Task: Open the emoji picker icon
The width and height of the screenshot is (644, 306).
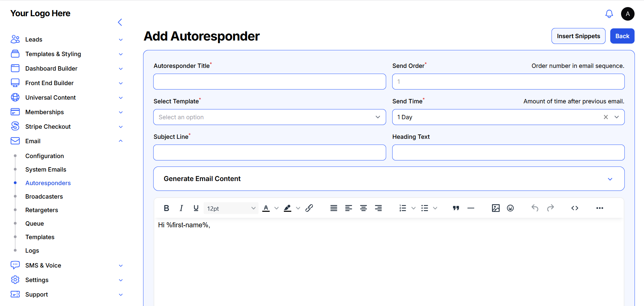Action: pyautogui.click(x=510, y=208)
